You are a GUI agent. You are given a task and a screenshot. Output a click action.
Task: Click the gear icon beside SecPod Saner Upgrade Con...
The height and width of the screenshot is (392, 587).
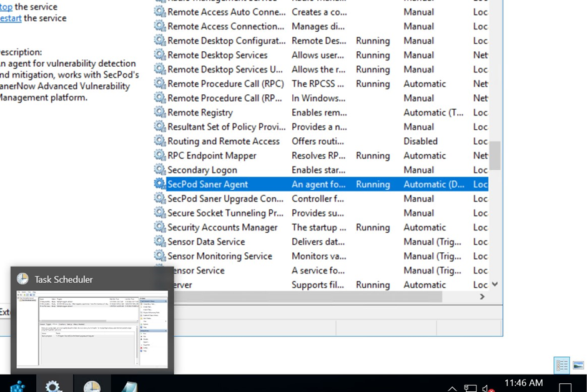click(x=160, y=198)
